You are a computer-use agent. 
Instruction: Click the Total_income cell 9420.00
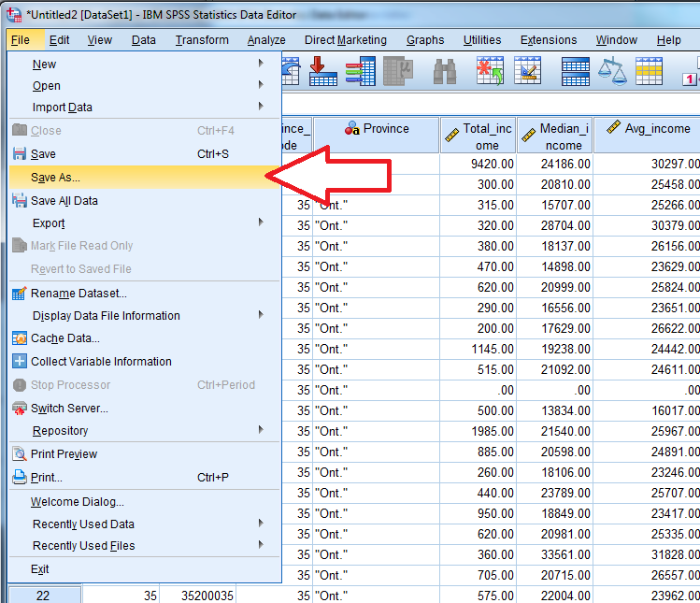[x=479, y=164]
